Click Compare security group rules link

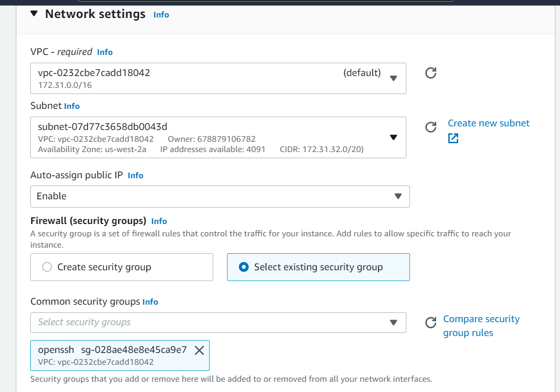(481, 326)
